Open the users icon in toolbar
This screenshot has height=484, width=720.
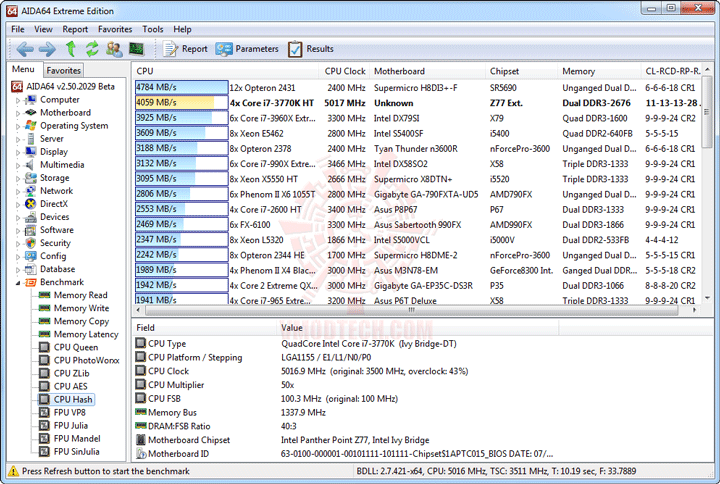point(114,49)
